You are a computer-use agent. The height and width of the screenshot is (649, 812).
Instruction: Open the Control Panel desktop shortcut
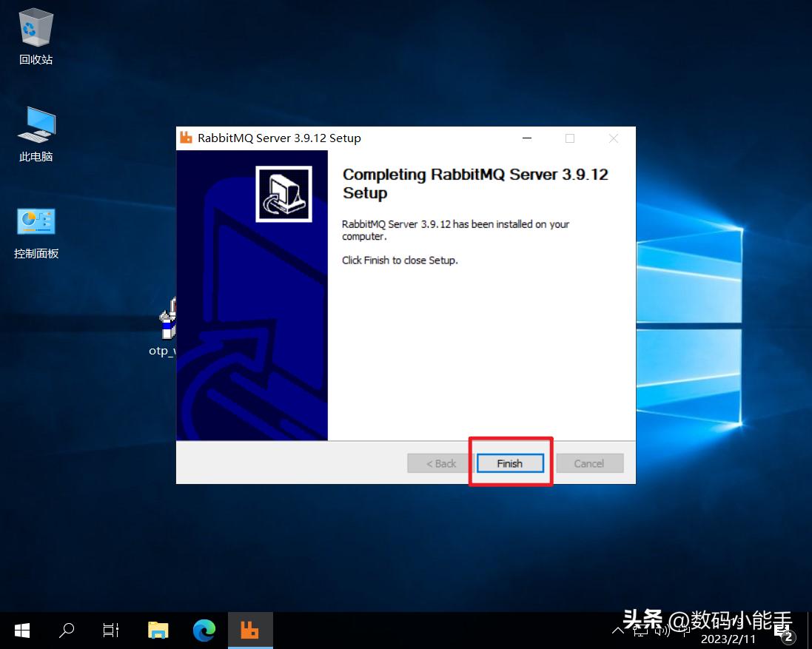click(36, 223)
